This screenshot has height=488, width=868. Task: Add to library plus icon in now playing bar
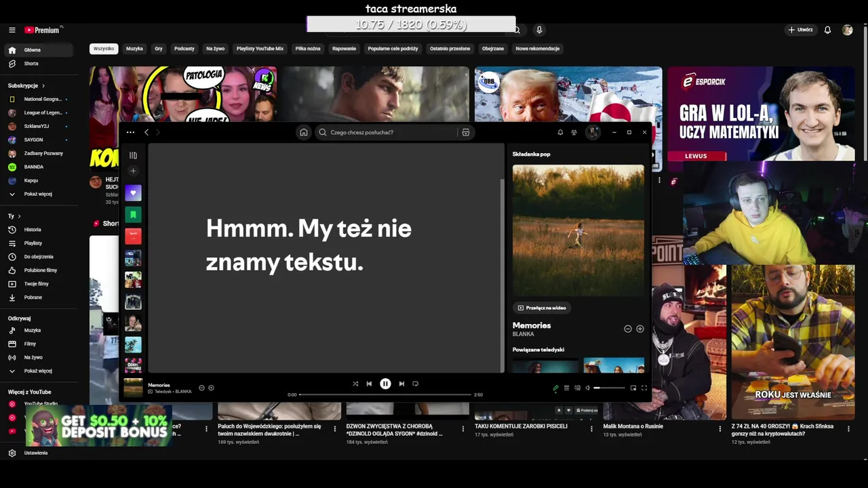click(211, 388)
